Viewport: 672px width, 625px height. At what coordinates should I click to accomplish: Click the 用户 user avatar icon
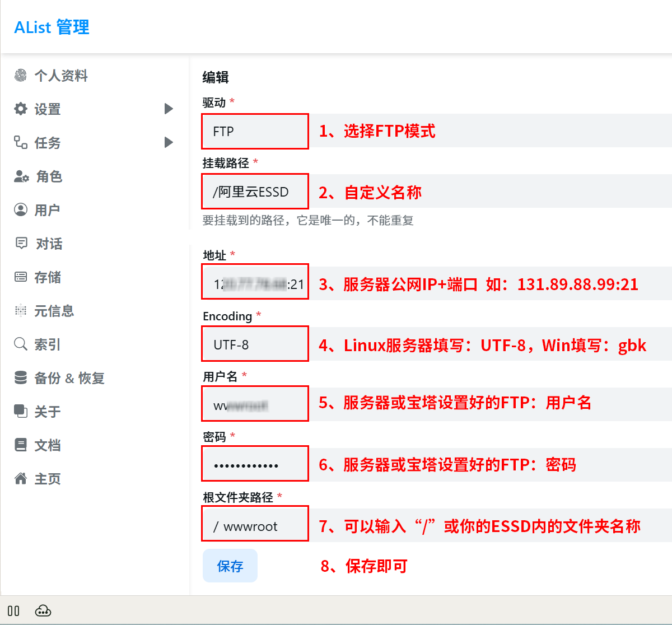point(21,209)
